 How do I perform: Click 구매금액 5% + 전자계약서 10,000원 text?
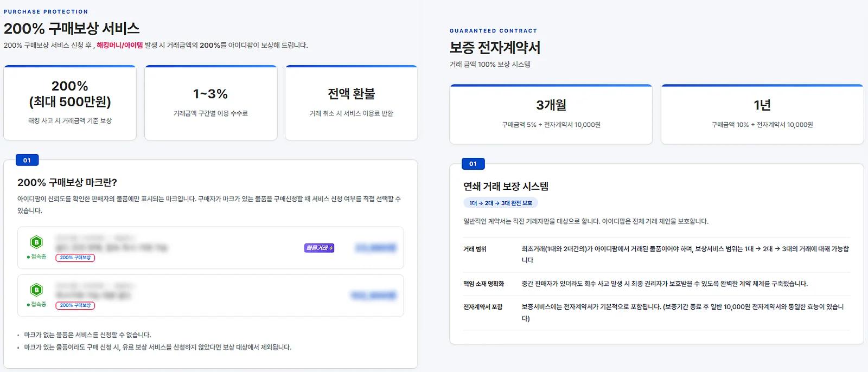[551, 125]
